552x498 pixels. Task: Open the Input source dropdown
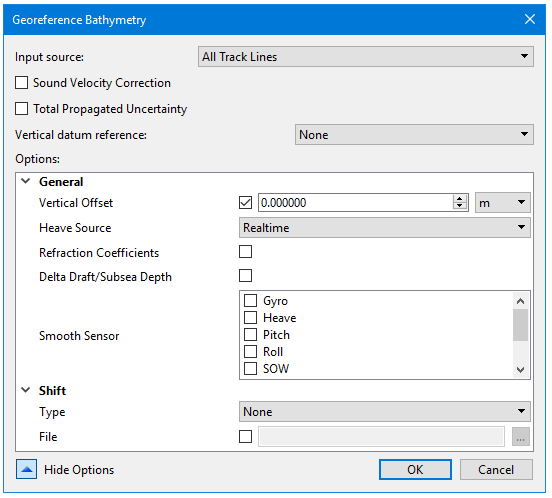(x=366, y=57)
